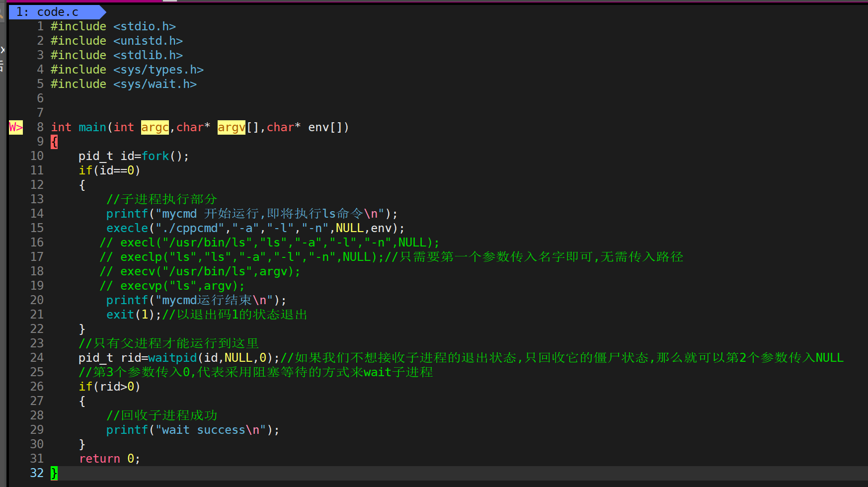Screen dimensions: 868x487
Task: Click the "./cppcmd" string argument
Action: (190, 228)
